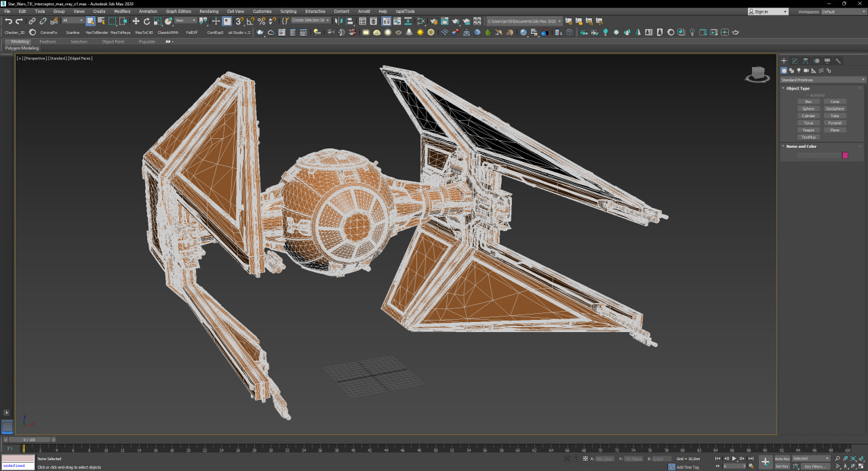Go to the start frame button

[x=718, y=459]
